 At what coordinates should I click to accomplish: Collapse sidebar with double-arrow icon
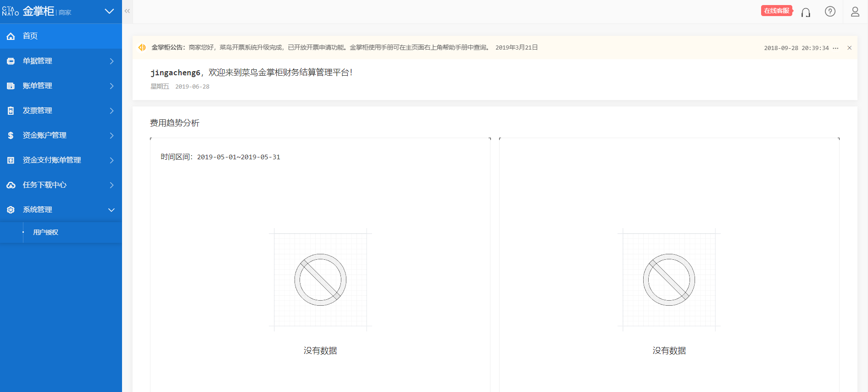click(x=127, y=11)
